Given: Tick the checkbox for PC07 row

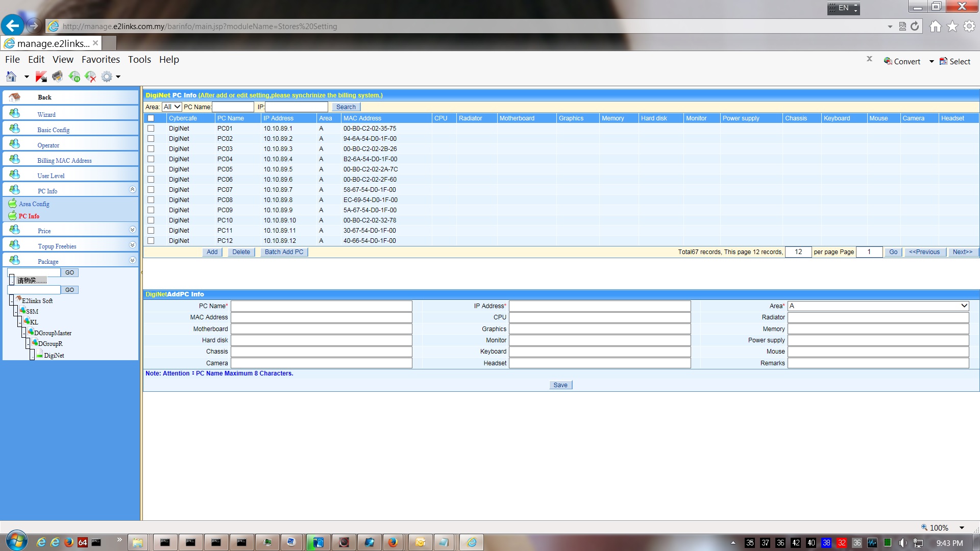Looking at the screenshot, I should coord(151,190).
